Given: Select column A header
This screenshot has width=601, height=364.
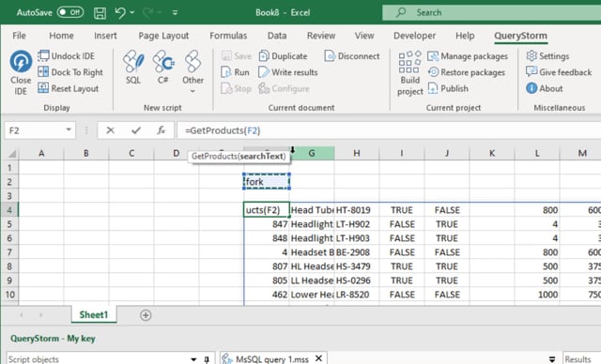Looking at the screenshot, I should point(41,154).
